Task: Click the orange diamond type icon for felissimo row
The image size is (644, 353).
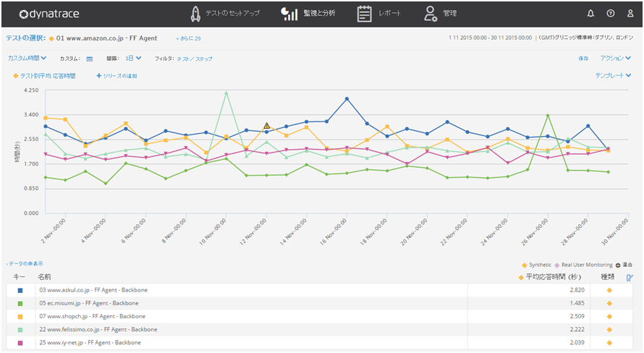Action: (609, 330)
